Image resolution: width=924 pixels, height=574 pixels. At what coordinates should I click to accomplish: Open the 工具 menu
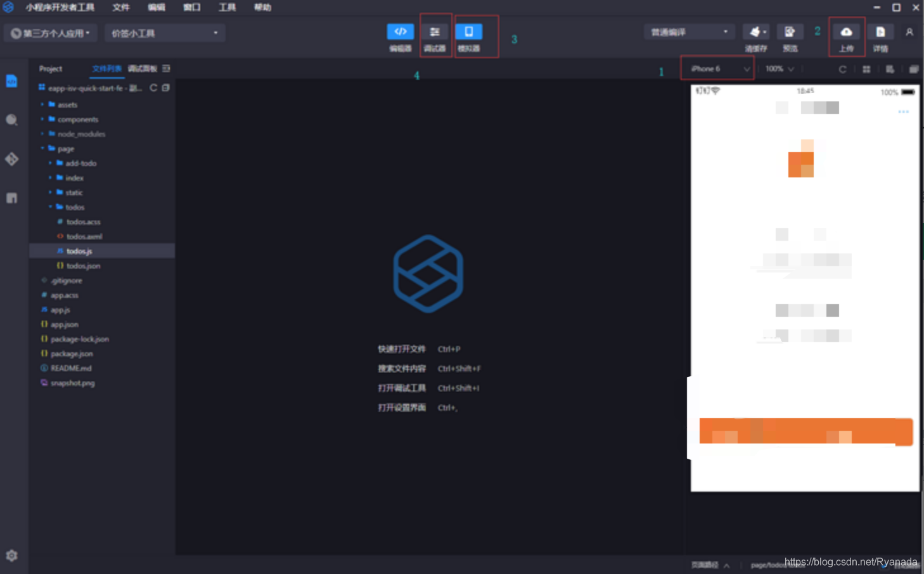[227, 7]
